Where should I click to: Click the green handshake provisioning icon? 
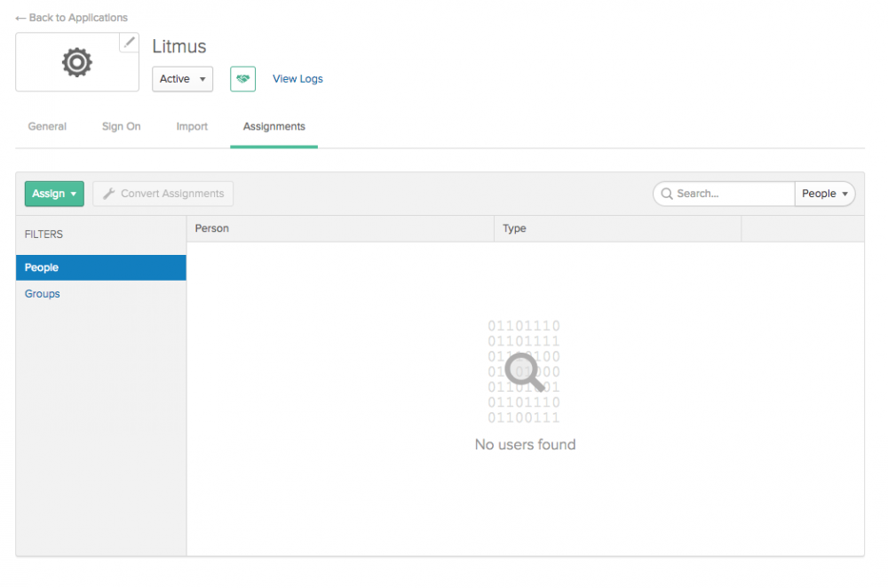tap(243, 79)
